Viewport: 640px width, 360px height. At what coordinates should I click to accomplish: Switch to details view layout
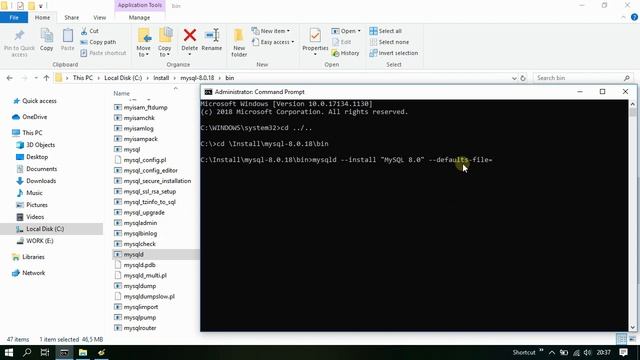tap(621, 339)
